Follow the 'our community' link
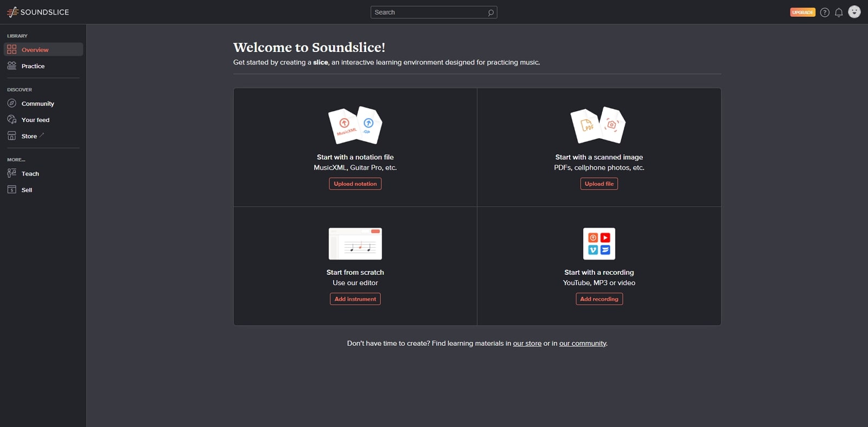The image size is (868, 427). point(583,344)
